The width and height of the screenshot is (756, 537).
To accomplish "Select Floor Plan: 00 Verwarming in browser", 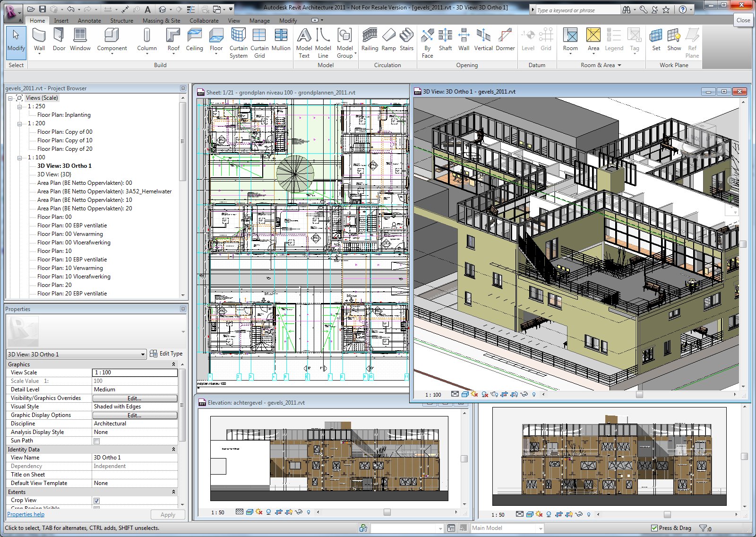I will pos(70,234).
